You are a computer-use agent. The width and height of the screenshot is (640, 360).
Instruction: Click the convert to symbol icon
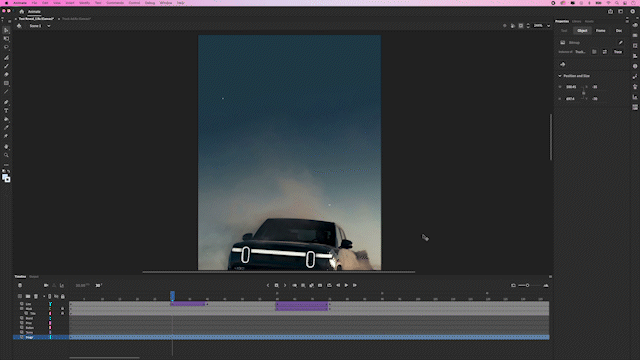(562, 64)
